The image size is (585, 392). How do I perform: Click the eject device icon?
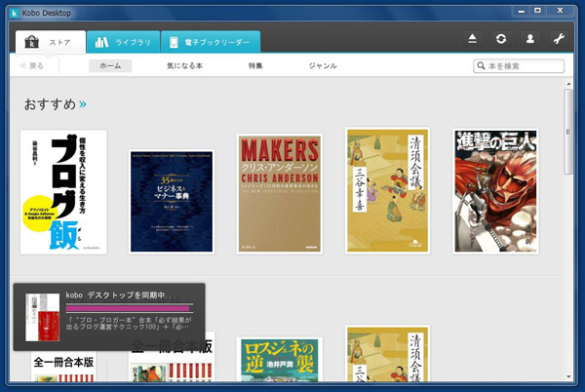click(x=472, y=39)
